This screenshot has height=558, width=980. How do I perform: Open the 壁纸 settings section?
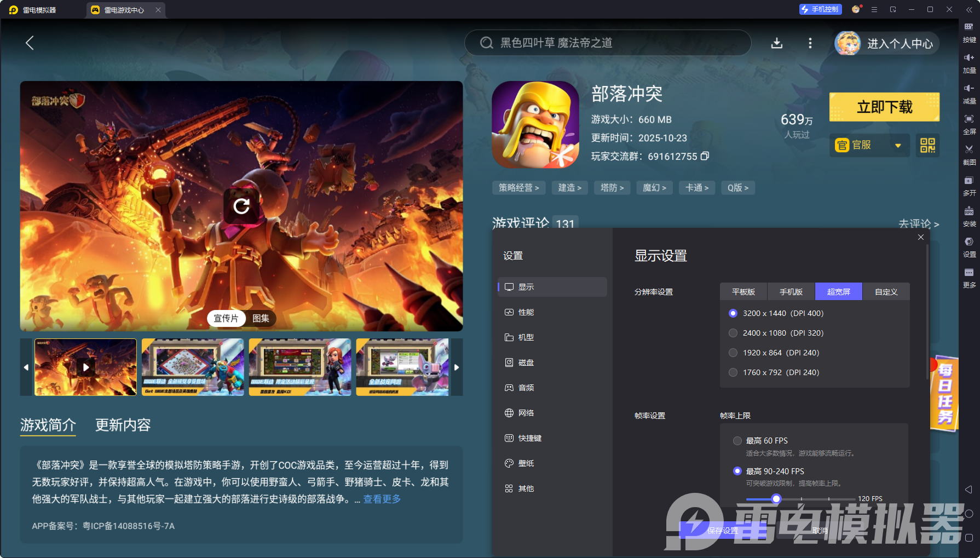point(552,463)
